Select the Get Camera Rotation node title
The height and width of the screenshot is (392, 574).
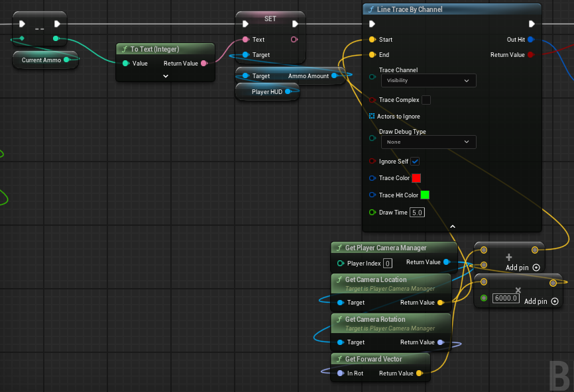(x=375, y=319)
